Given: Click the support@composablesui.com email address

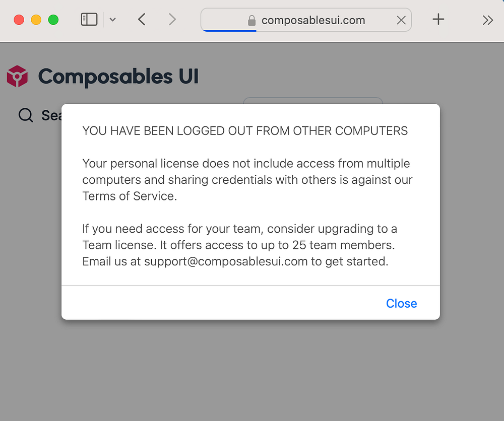Looking at the screenshot, I should [226, 262].
